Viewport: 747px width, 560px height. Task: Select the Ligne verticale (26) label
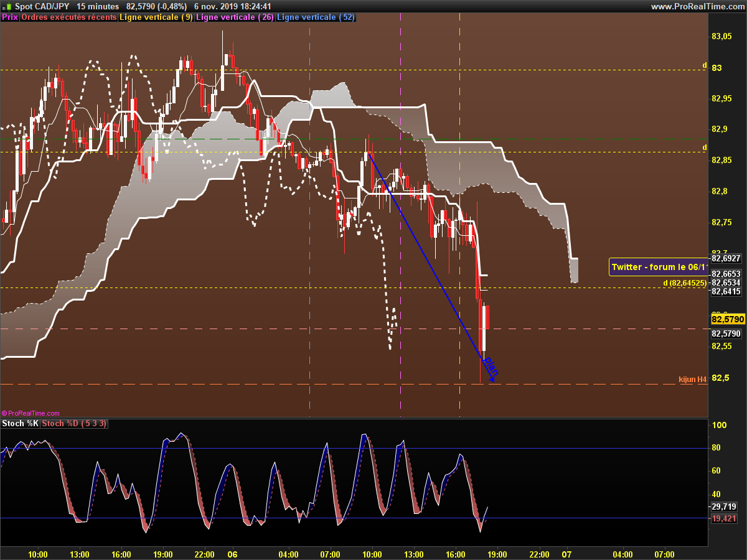[x=235, y=17]
